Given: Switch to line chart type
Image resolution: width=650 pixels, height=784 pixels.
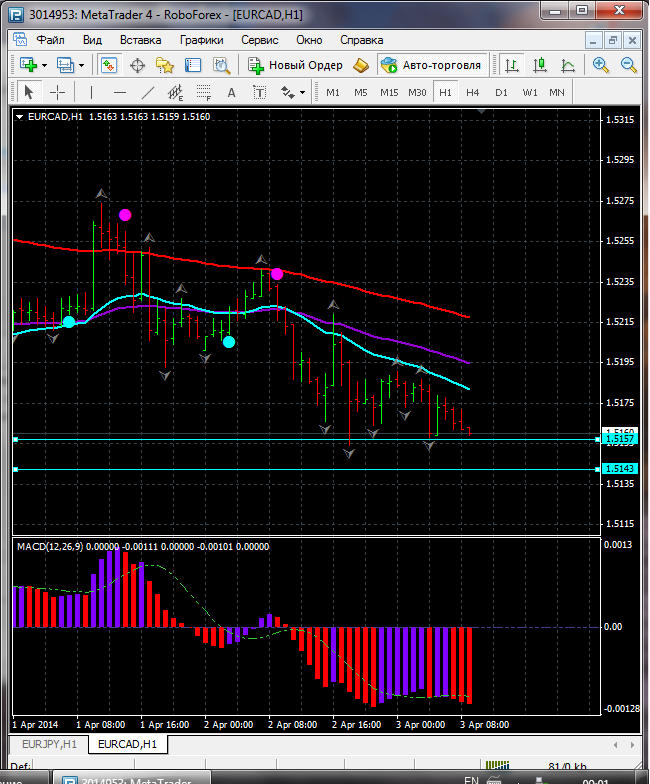Looking at the screenshot, I should [x=568, y=65].
